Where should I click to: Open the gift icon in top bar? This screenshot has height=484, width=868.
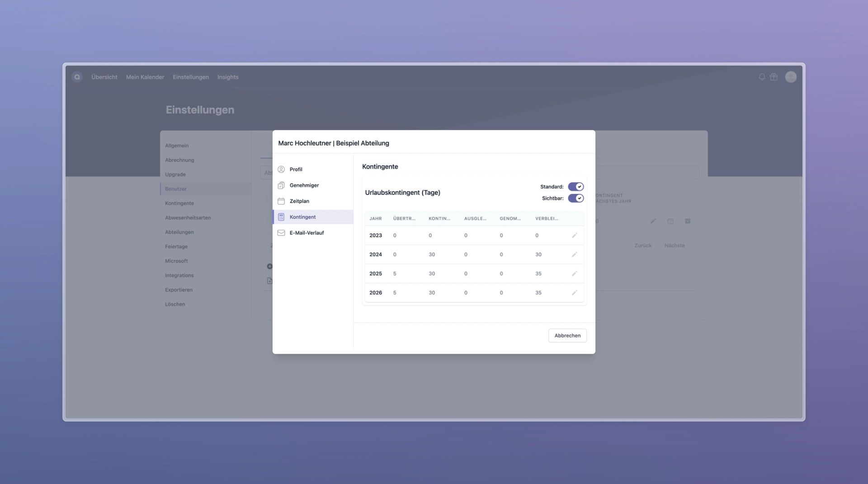774,77
